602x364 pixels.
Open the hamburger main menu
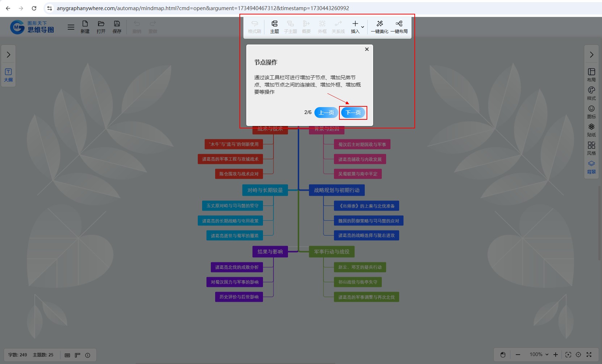[71, 27]
